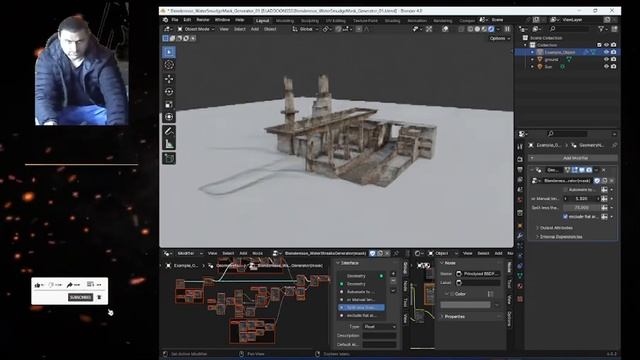This screenshot has height=360, width=640.
Task: Select the Cursor tool
Action: pos(169,65)
